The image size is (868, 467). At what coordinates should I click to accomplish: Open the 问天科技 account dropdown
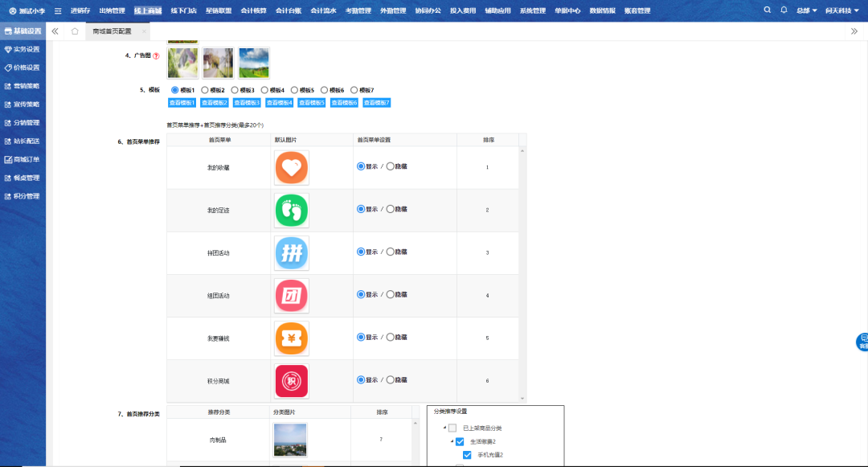(841, 10)
